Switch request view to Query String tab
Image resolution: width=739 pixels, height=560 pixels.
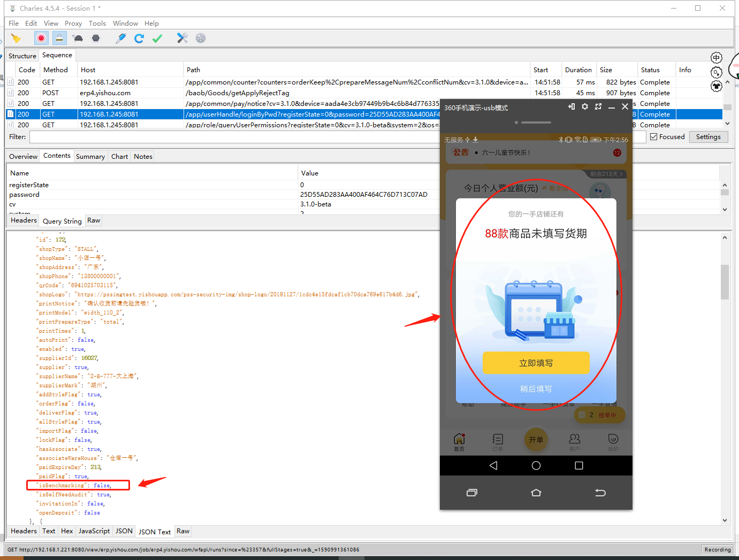pos(62,221)
